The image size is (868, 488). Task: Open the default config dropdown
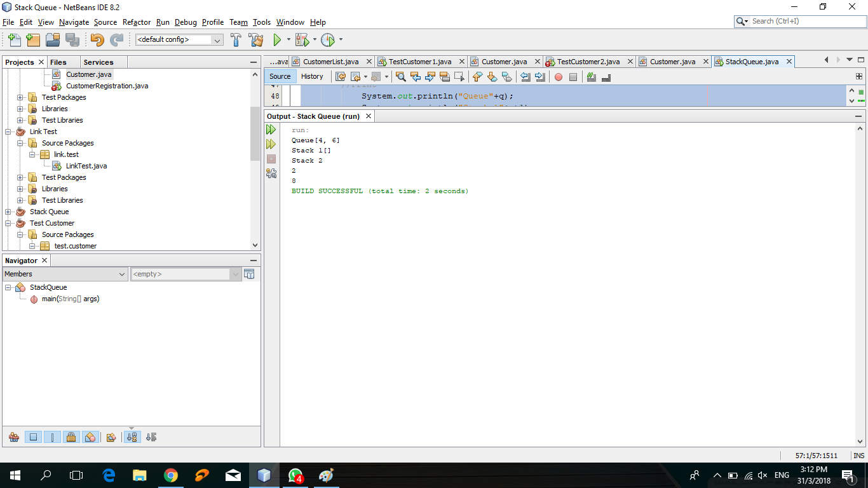pyautogui.click(x=217, y=39)
